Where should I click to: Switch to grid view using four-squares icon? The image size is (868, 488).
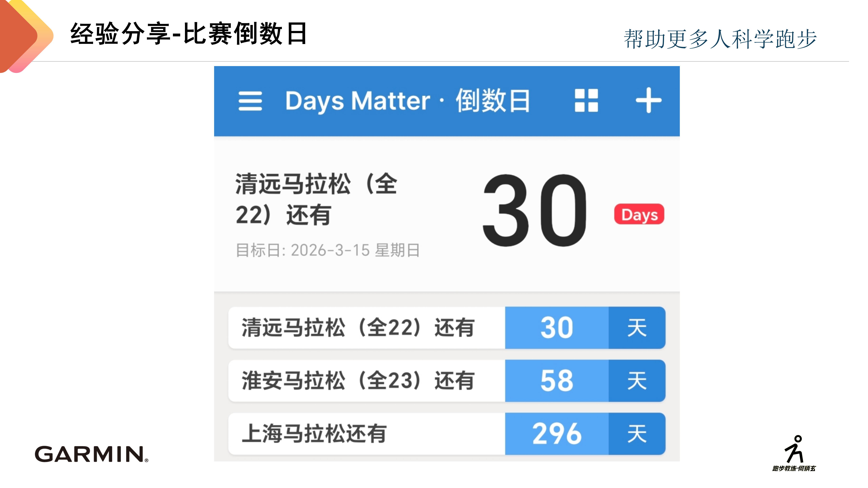pyautogui.click(x=586, y=100)
